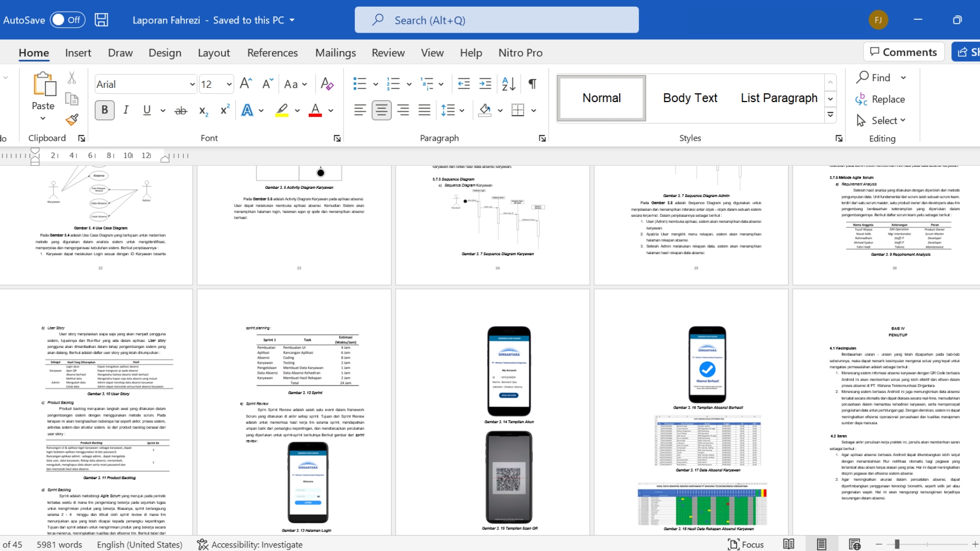Show paragraph marks with pilcrow icon

tap(532, 84)
